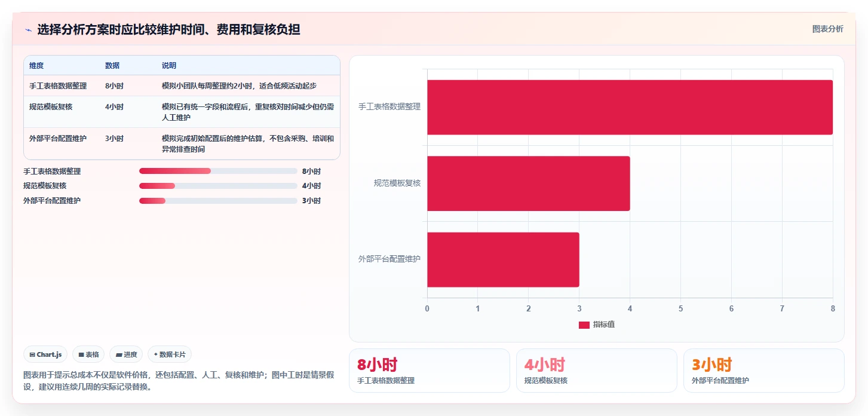Click the 规范模板复核 progress bar

[x=218, y=186]
